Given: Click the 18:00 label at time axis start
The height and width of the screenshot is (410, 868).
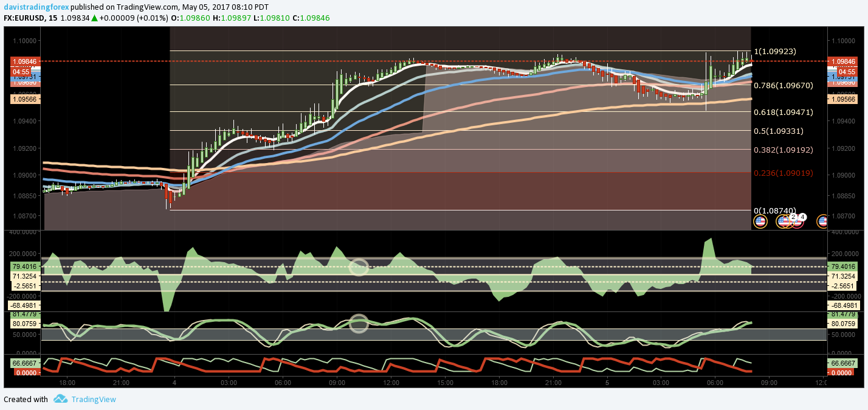Looking at the screenshot, I should coord(67,383).
